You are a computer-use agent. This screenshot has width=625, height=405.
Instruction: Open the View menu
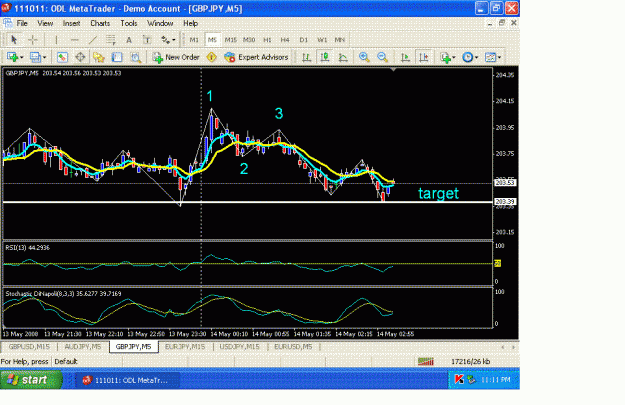[x=45, y=23]
